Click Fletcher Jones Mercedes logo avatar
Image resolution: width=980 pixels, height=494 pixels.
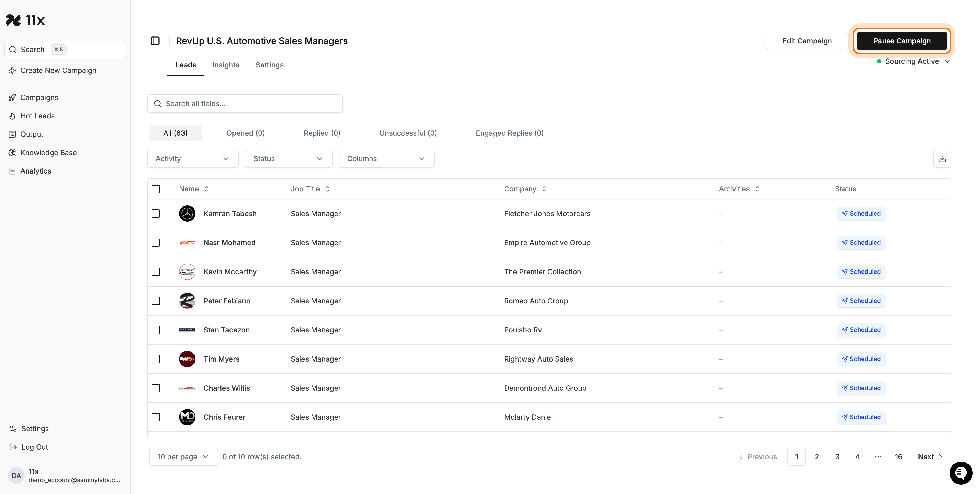[x=187, y=213]
